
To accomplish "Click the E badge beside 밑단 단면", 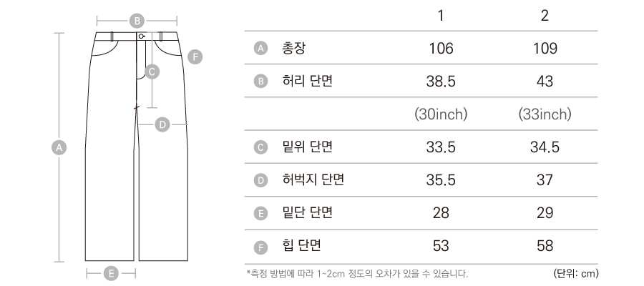I will (x=260, y=213).
